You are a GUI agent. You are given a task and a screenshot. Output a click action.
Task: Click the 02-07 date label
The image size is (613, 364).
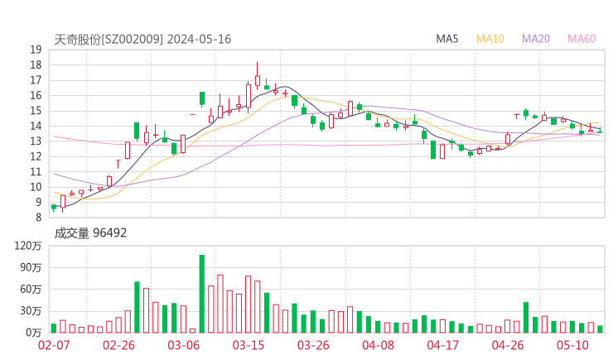(54, 345)
